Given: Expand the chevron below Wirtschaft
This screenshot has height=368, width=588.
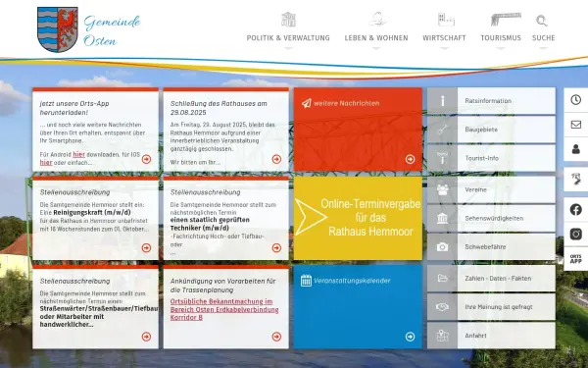Looking at the screenshot, I should pos(444,48).
